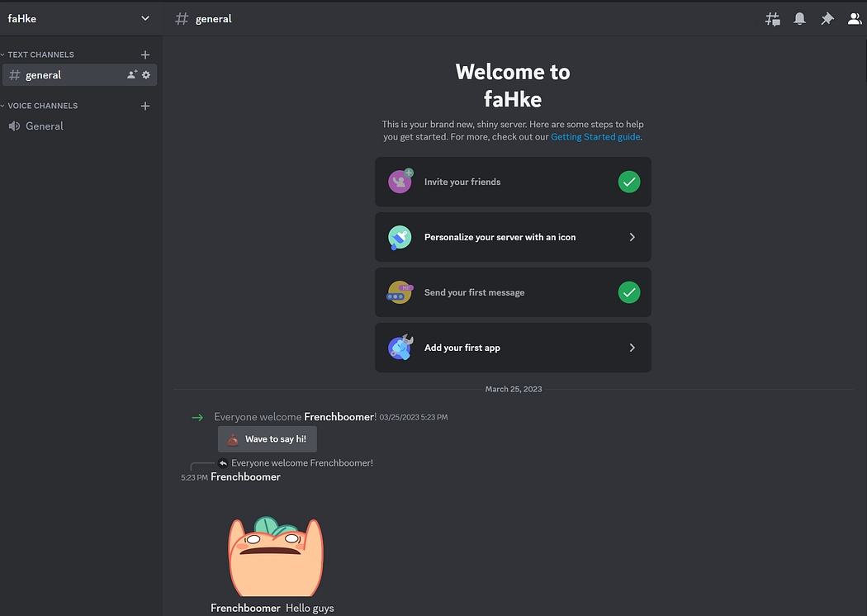Open edit channel gear for general
This screenshot has height=616, width=867.
click(x=146, y=75)
